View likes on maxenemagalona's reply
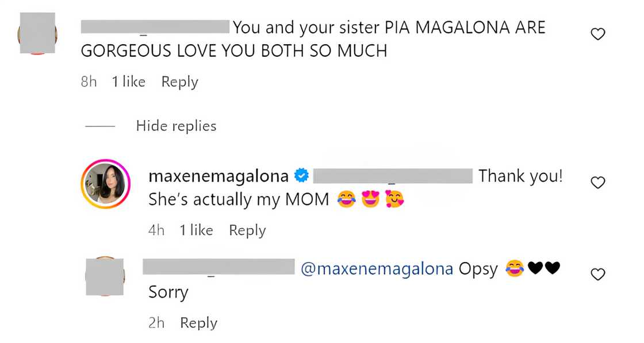 tap(196, 230)
